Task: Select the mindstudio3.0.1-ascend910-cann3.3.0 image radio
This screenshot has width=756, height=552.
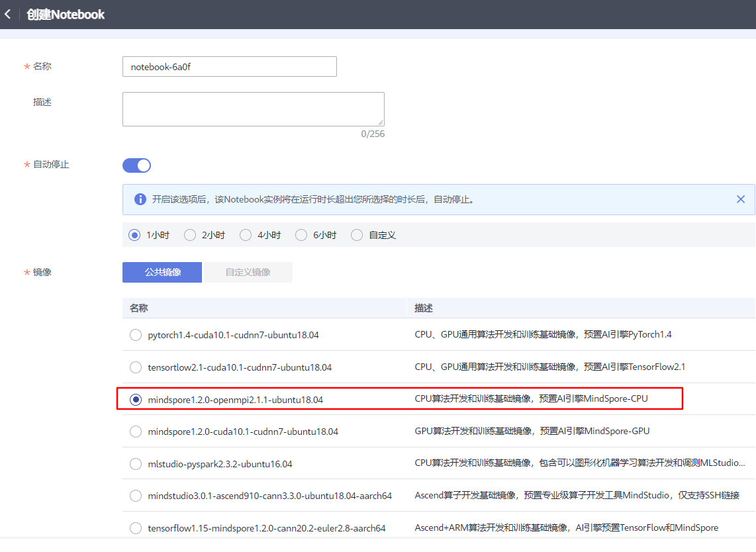Action: coord(136,496)
